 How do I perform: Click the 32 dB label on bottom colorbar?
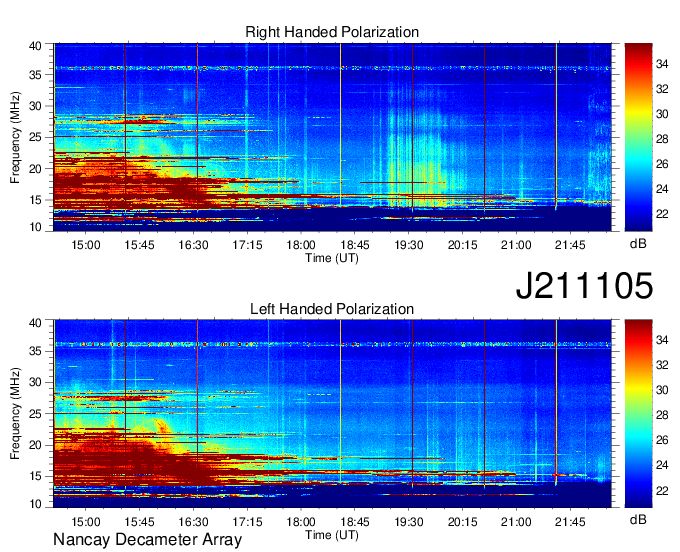click(662, 365)
